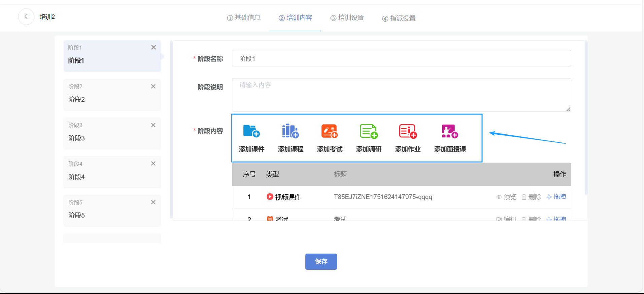Remove 阶段3 with its X icon
The image size is (644, 294).
click(153, 125)
